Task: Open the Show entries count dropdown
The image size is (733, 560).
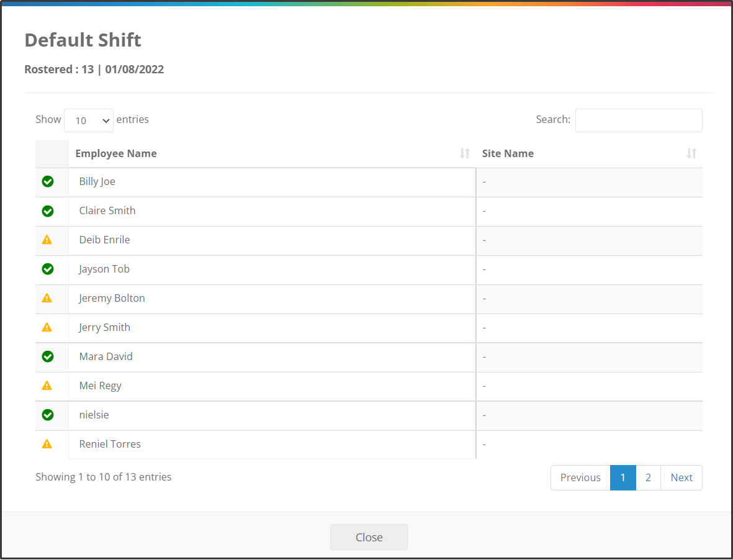Action: [88, 120]
